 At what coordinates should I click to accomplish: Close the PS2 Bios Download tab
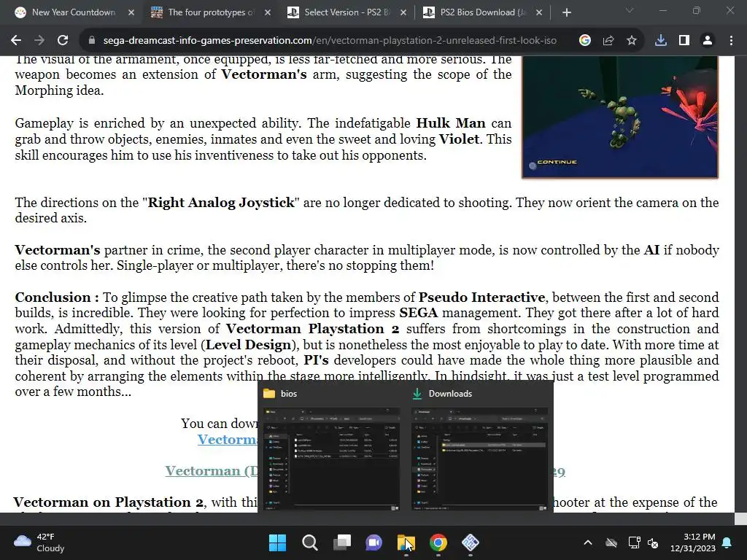pyautogui.click(x=539, y=12)
